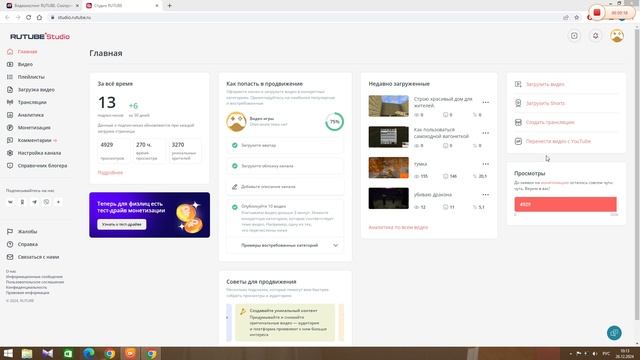Open Главная in the sidebar
640x360 pixels.
pos(27,51)
